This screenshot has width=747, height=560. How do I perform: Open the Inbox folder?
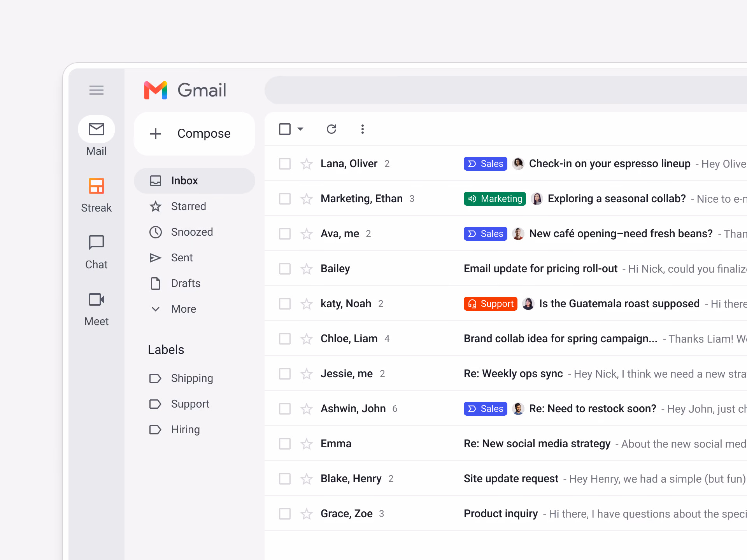(x=195, y=181)
